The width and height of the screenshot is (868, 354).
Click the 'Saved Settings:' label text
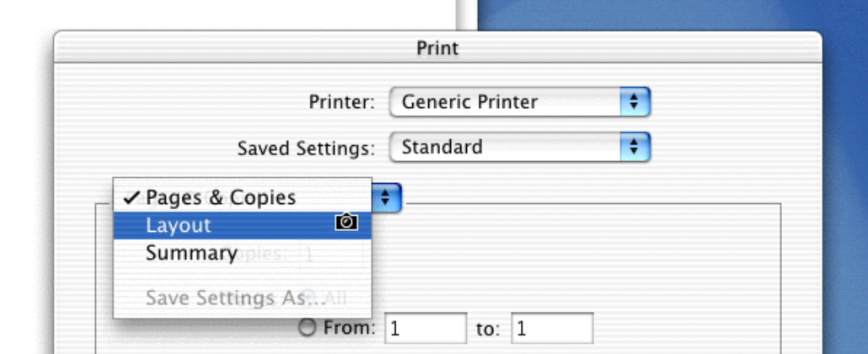pyautogui.click(x=306, y=148)
